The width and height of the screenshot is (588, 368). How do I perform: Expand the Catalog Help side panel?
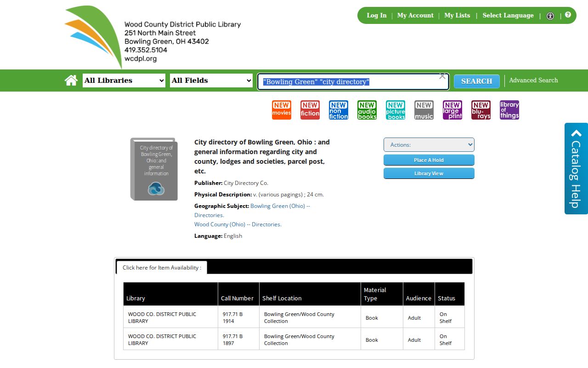coord(576,168)
